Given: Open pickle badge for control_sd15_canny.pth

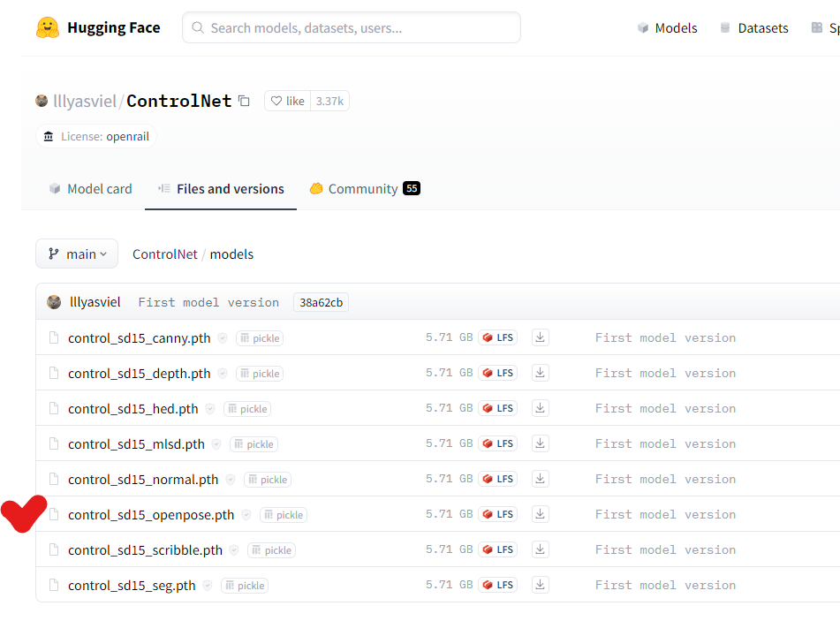Looking at the screenshot, I should pos(260,338).
